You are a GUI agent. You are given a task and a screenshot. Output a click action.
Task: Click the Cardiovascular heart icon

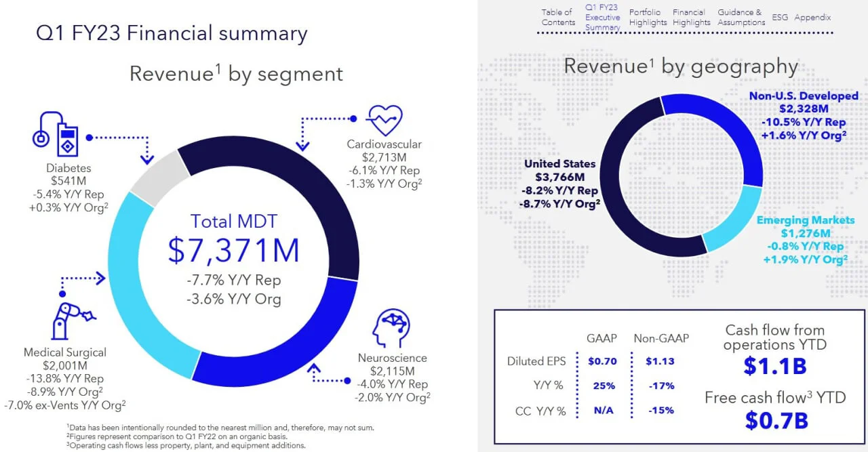click(x=384, y=121)
